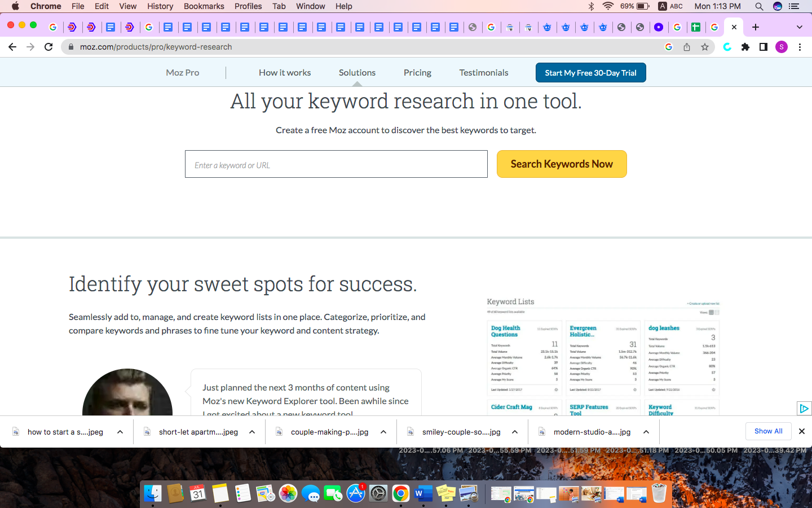Open Control Center in the menu bar
Viewport: 812px width, 508px height.
(794, 6)
